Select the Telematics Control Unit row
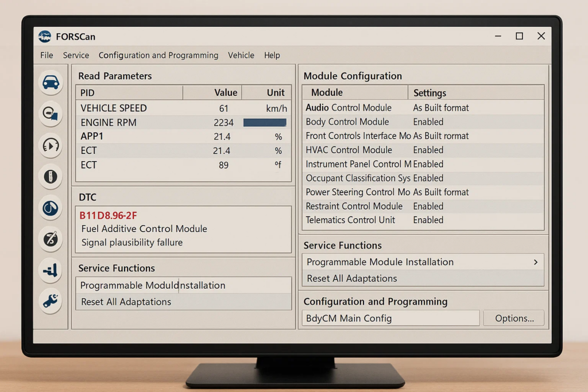The height and width of the screenshot is (392, 588). pyautogui.click(x=423, y=220)
